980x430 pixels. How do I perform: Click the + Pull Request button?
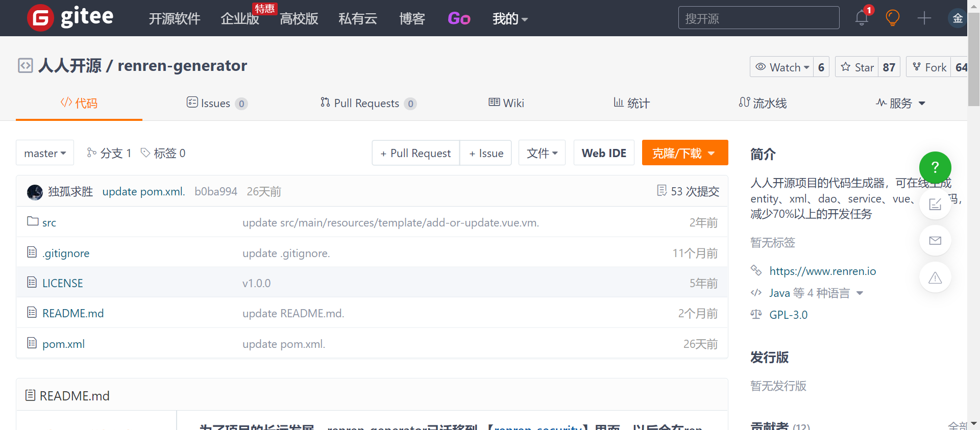tap(416, 153)
